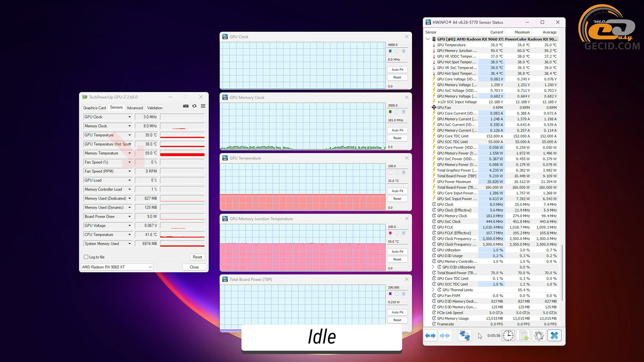The width and height of the screenshot is (644, 362).
Task: Pick green swatch in GPU Memory Clock graph
Action: tap(390, 112)
